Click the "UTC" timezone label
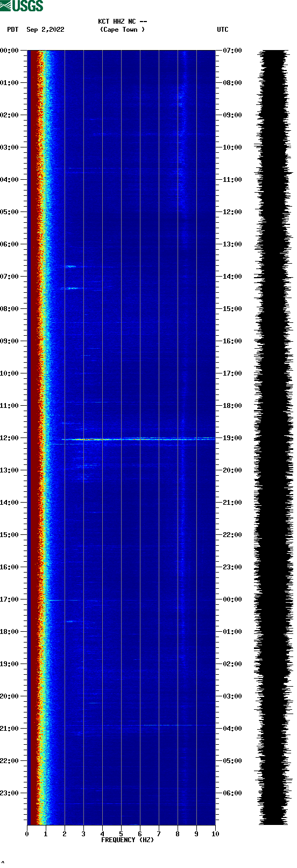 pos(223,30)
